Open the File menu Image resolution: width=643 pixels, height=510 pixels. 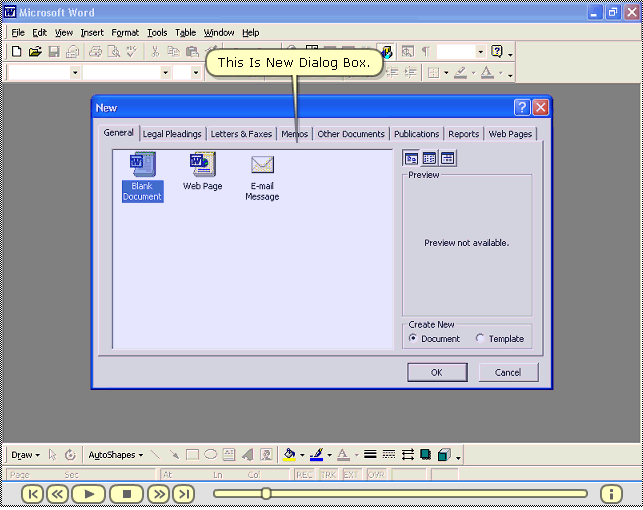(18, 32)
